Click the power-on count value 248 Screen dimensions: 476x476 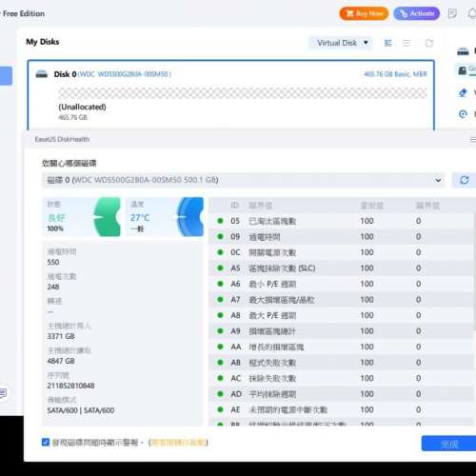coord(53,287)
